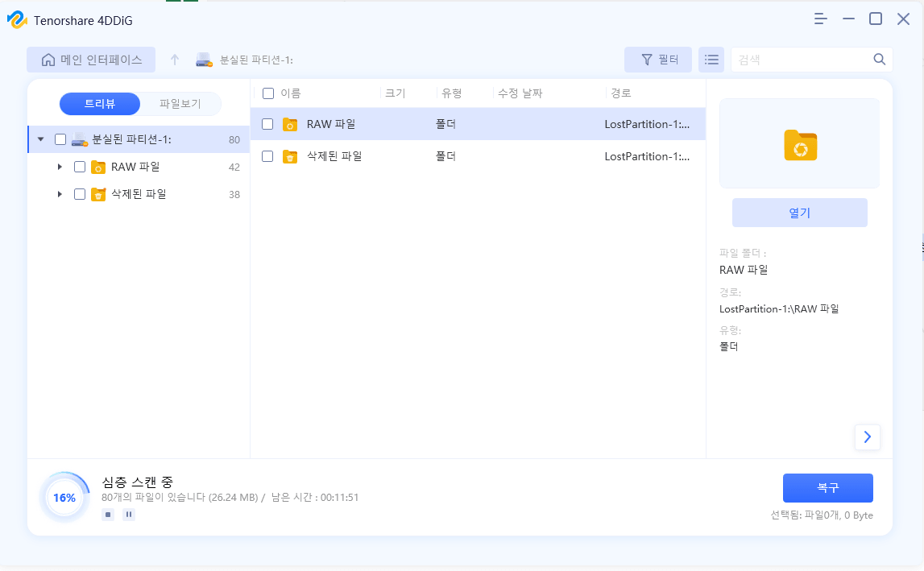
Task: Click the RAW 파일 row path LostPartition-1
Action: click(x=647, y=124)
